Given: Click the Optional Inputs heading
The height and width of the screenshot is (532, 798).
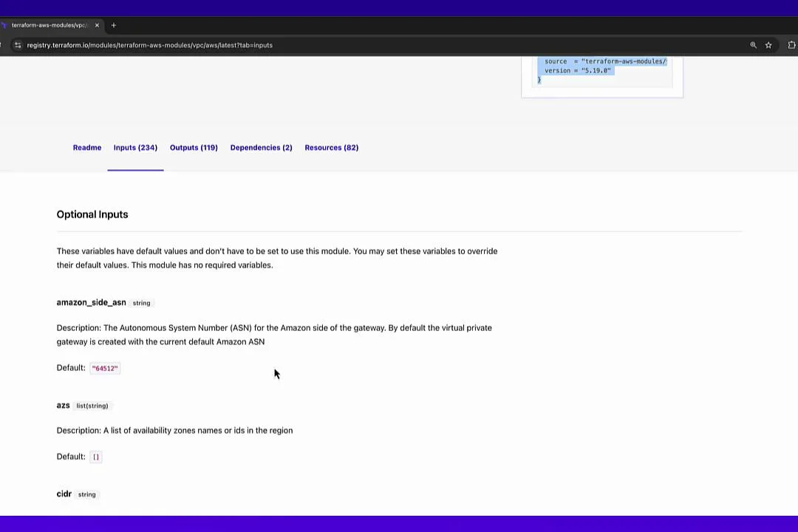Looking at the screenshot, I should [x=92, y=214].
